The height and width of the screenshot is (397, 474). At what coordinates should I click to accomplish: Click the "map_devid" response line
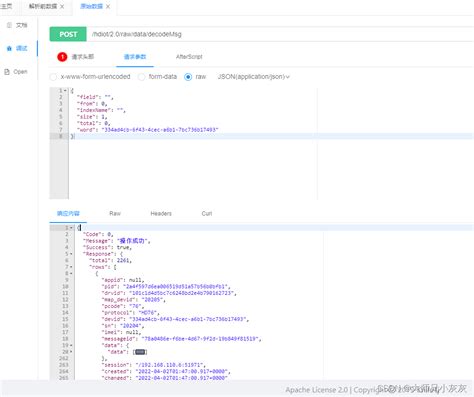(x=133, y=300)
